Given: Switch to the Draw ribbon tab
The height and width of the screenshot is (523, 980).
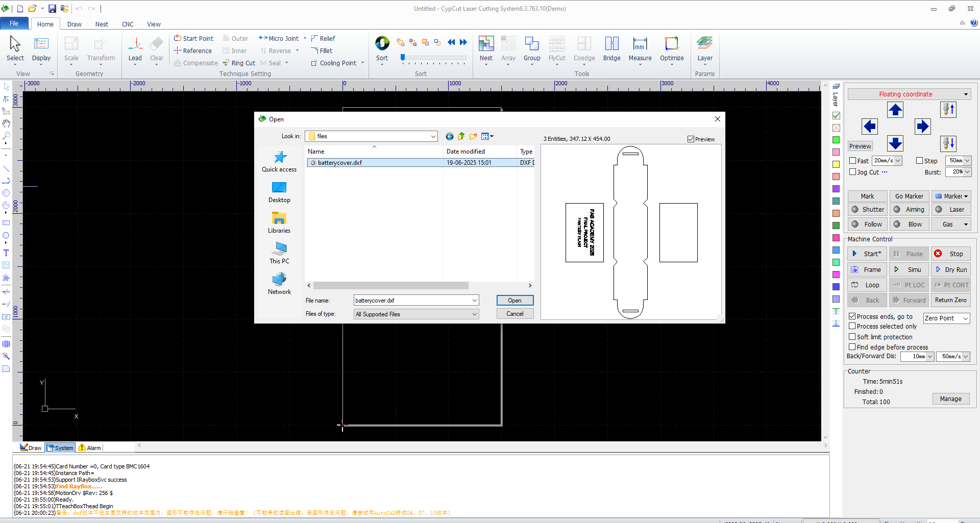Looking at the screenshot, I should 75,24.
